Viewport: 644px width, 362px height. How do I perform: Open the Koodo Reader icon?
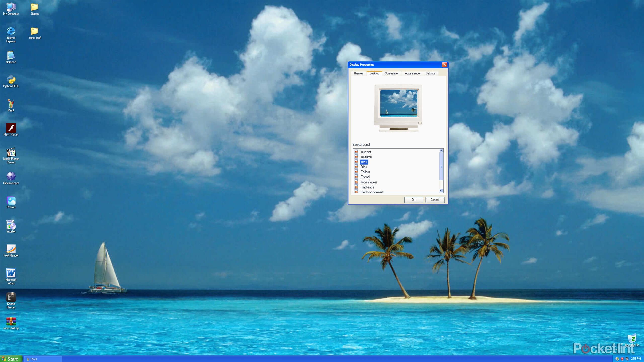(11, 301)
